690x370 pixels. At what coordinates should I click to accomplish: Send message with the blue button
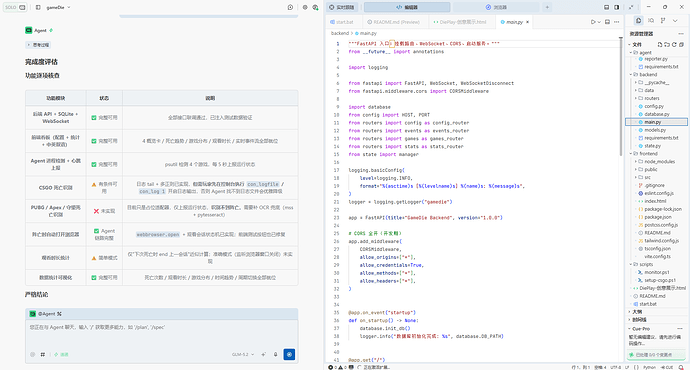pos(289,354)
